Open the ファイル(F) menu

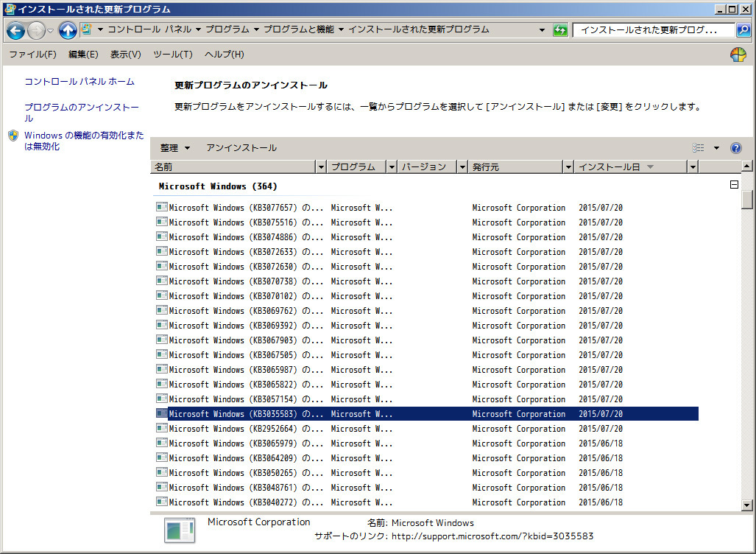[x=33, y=55]
